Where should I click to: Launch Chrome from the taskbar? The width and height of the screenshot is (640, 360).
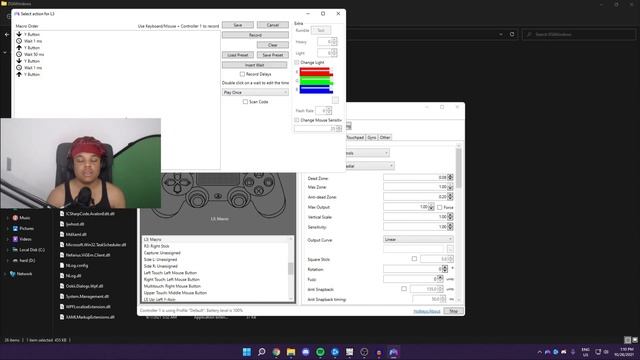[x=276, y=352]
